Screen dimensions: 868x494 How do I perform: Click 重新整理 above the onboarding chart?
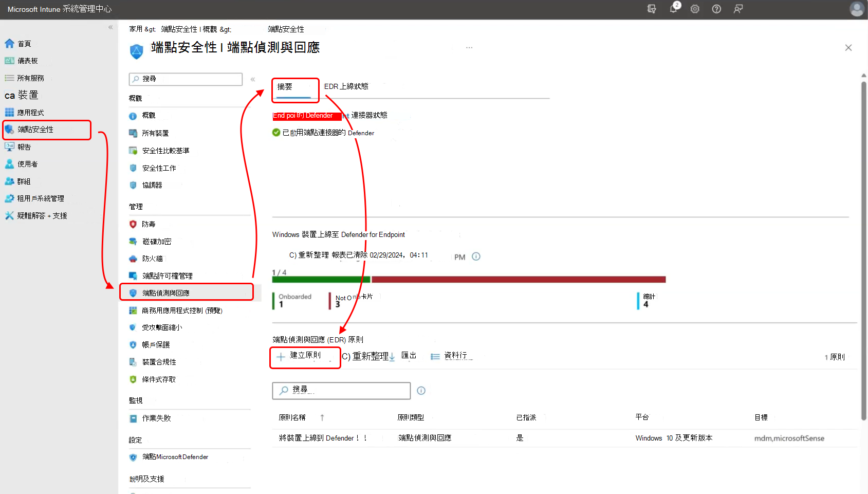click(309, 255)
